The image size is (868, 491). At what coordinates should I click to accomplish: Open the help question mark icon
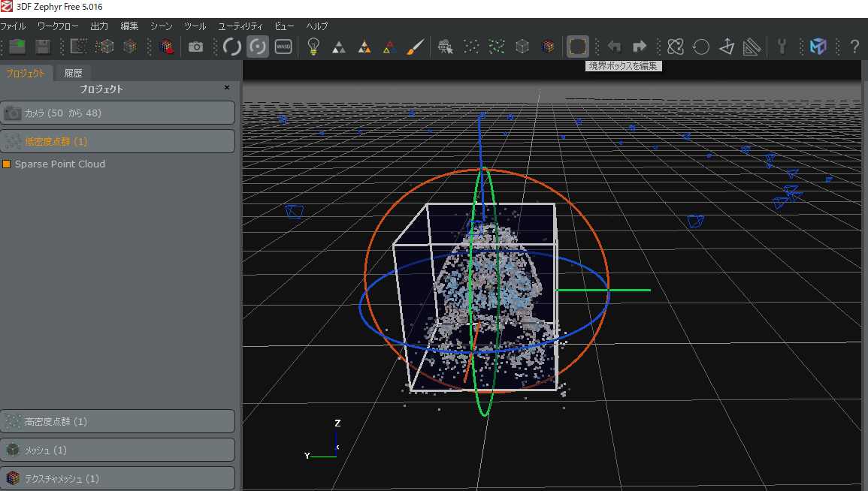tap(854, 47)
